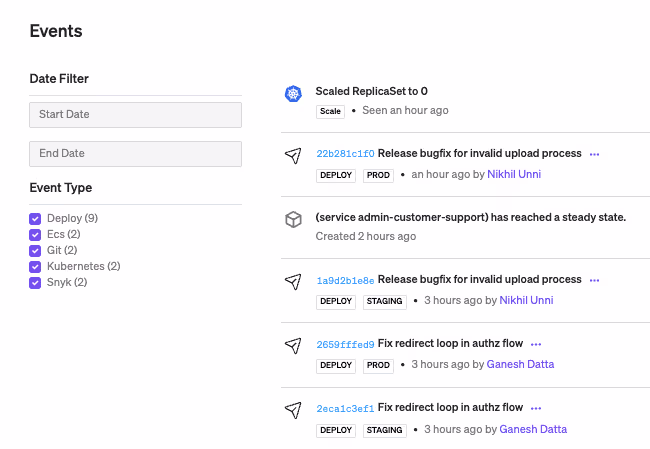Open the ellipsis menu for commit 22b281c1f0

click(594, 154)
